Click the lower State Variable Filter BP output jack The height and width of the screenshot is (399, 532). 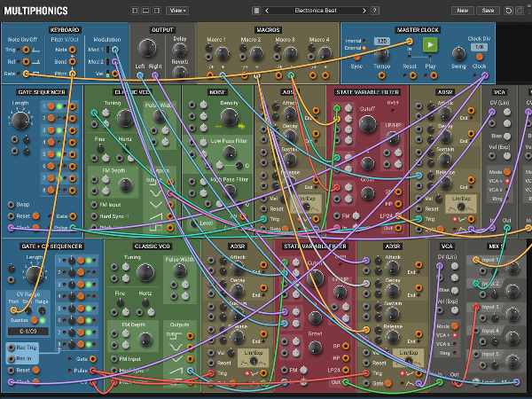click(x=346, y=346)
